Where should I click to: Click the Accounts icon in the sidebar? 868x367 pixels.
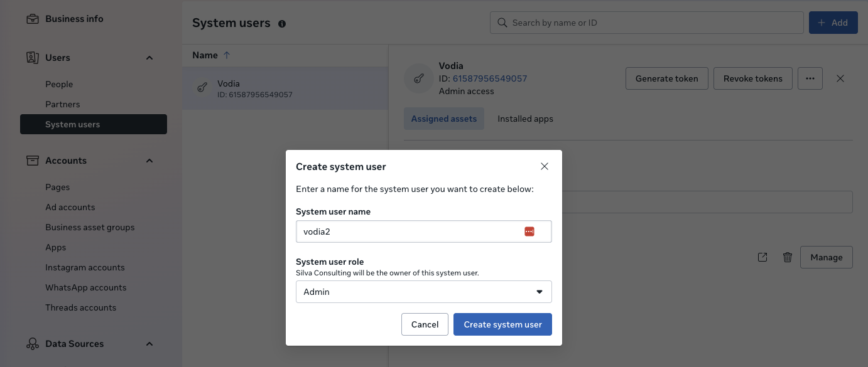[32, 161]
